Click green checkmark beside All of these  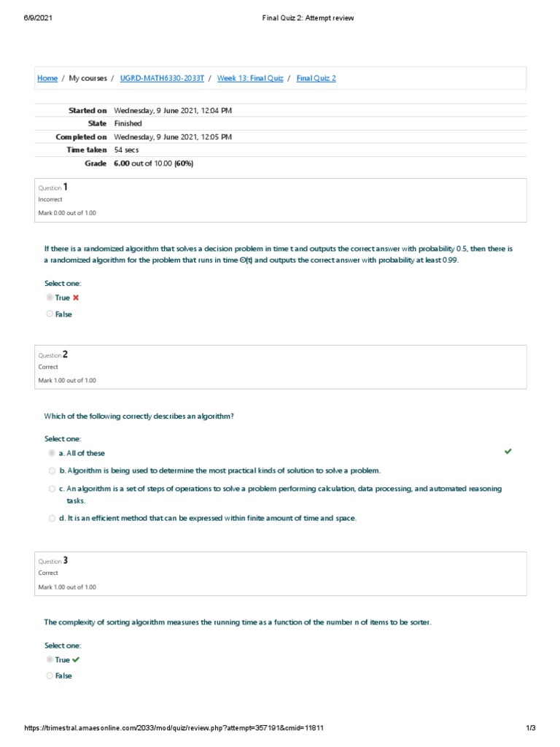(508, 451)
